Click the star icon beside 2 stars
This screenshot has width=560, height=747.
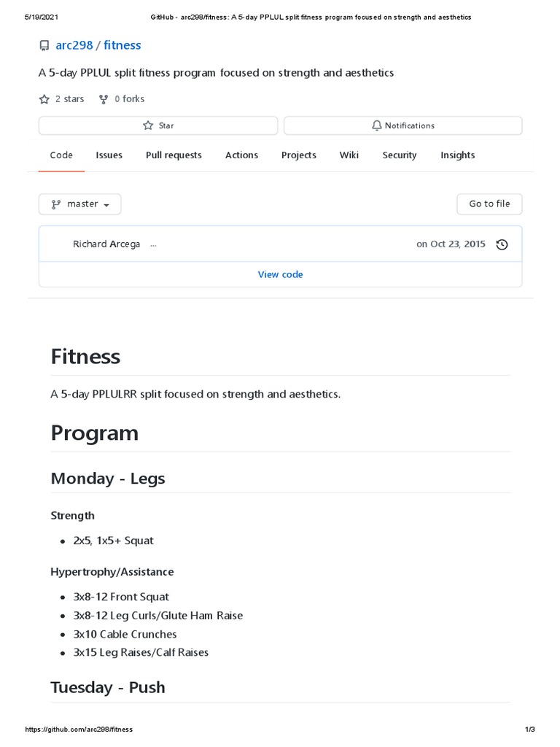(44, 99)
